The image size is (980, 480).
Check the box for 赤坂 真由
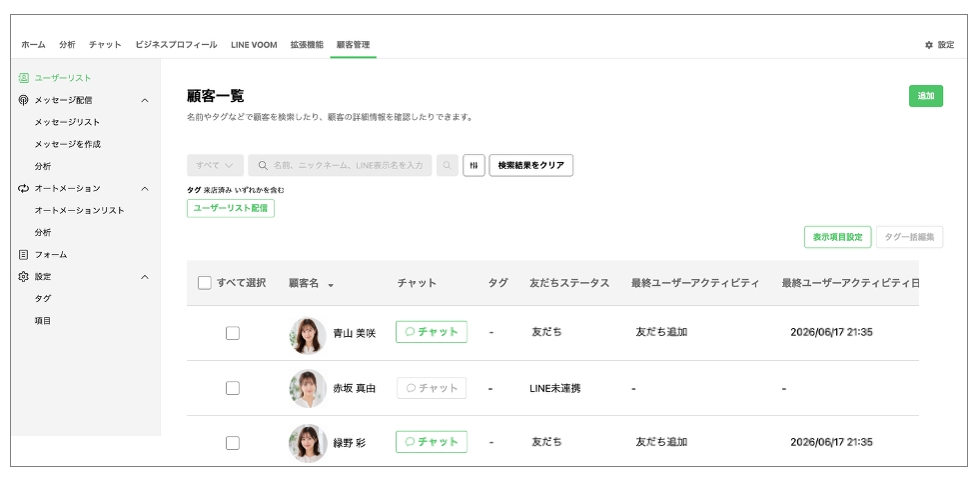click(233, 388)
